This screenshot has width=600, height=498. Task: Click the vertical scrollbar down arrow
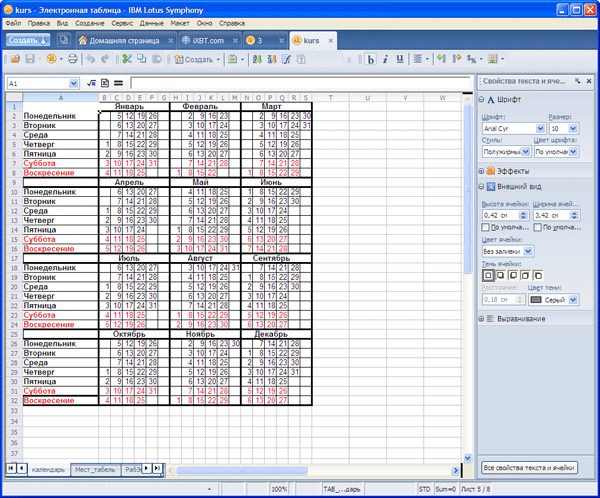click(467, 458)
